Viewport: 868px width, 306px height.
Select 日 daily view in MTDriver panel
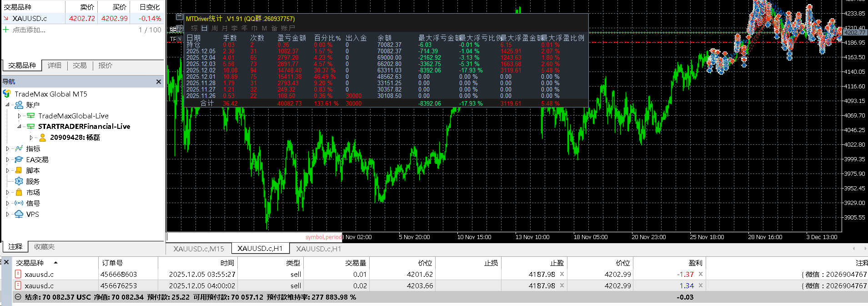(204, 28)
